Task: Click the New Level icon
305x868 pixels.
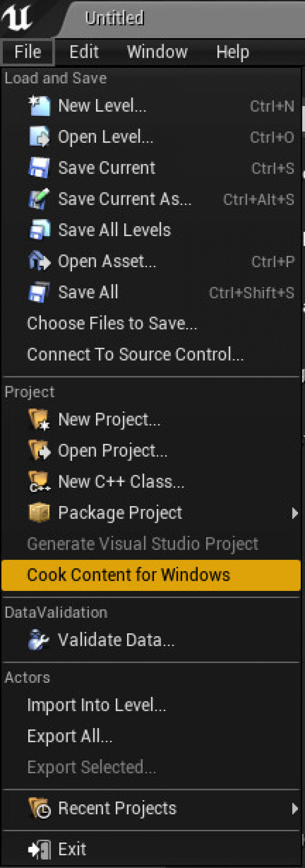Action: 39,106
